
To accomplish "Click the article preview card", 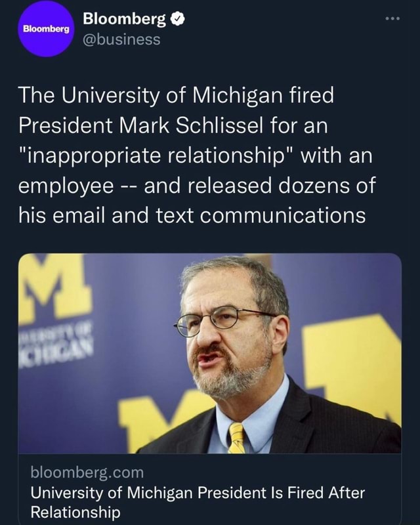I will 210,387.
